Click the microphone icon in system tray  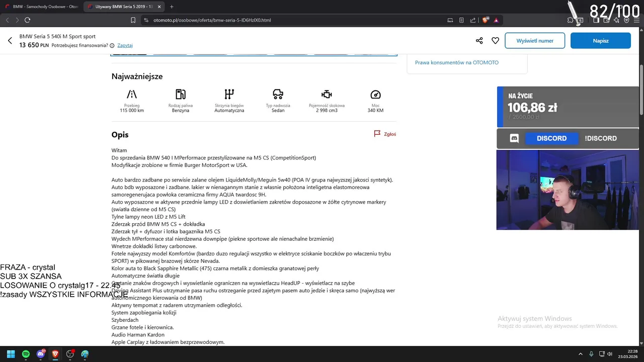[591, 354]
